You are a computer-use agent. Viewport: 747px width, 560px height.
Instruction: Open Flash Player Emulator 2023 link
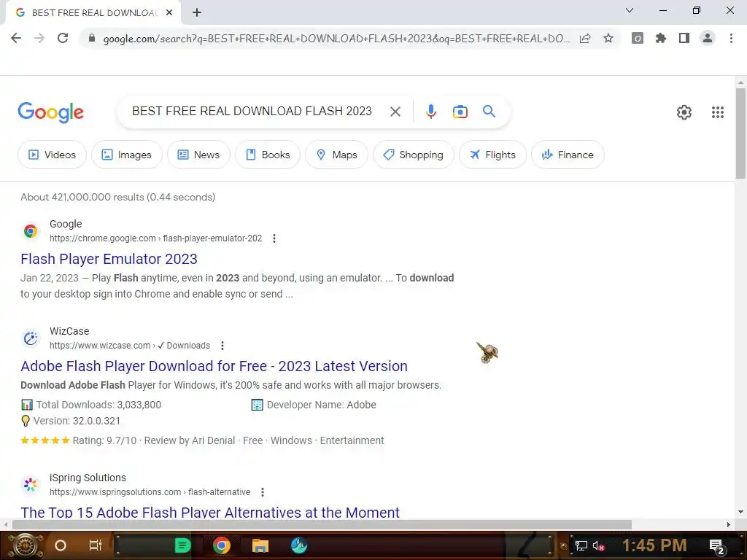(x=109, y=259)
